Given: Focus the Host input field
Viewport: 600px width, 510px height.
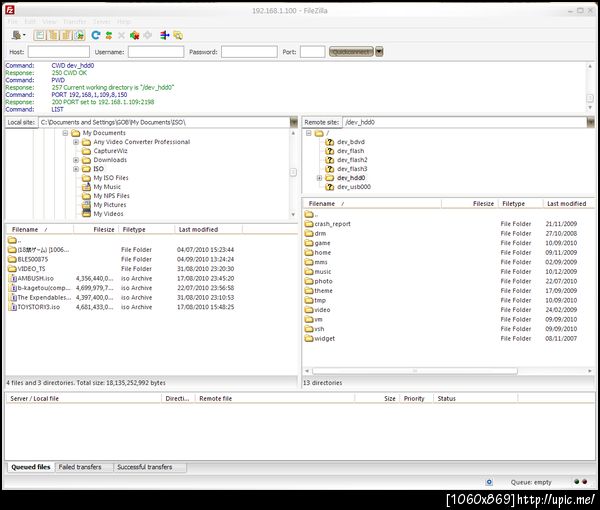Looking at the screenshot, I should tap(59, 52).
